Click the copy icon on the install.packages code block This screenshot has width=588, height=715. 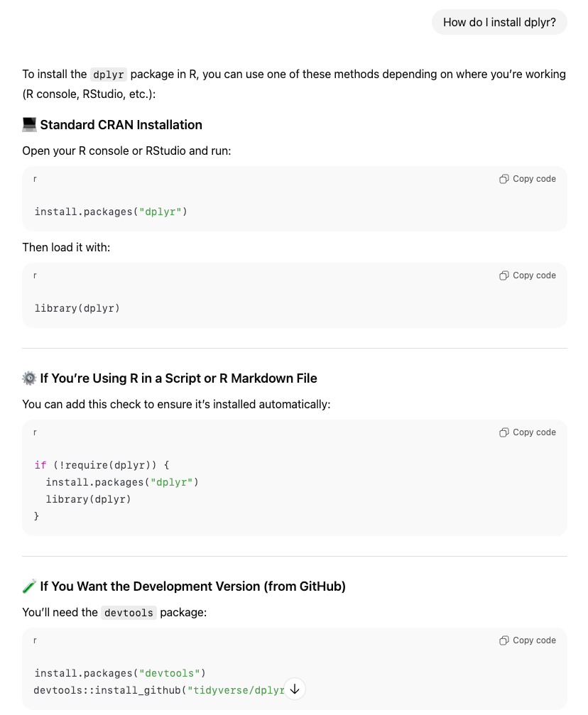tap(504, 178)
